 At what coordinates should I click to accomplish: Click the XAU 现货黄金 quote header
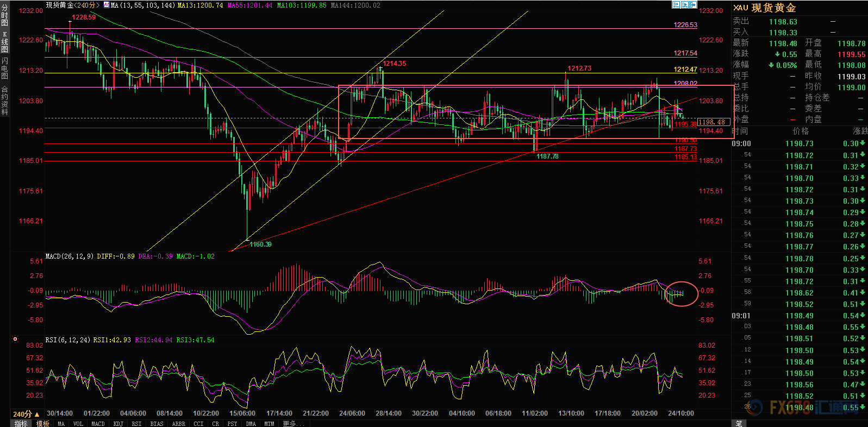[x=765, y=8]
